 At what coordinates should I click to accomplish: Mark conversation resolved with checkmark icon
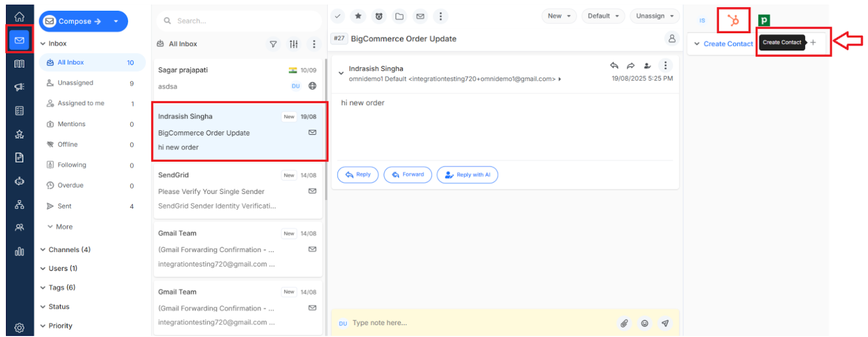(337, 16)
